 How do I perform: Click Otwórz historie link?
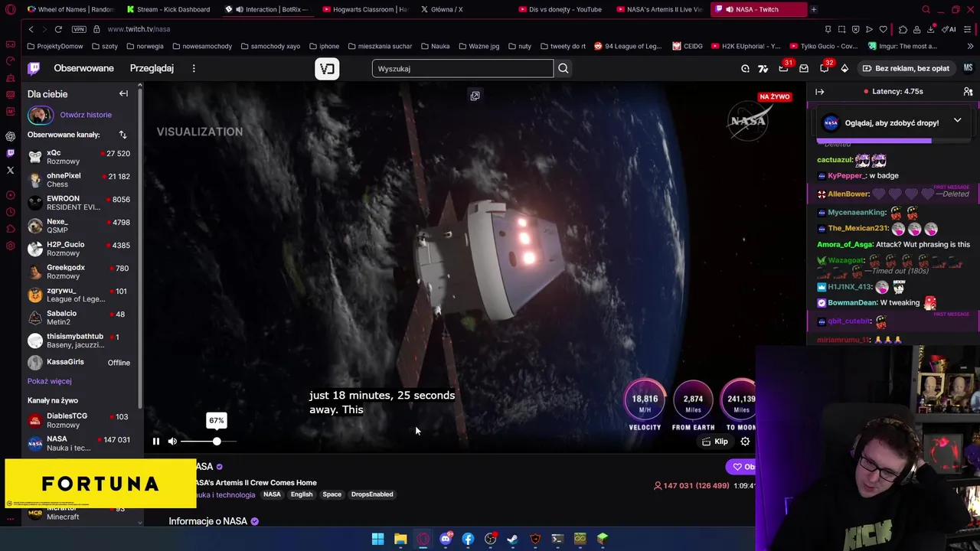pos(86,115)
